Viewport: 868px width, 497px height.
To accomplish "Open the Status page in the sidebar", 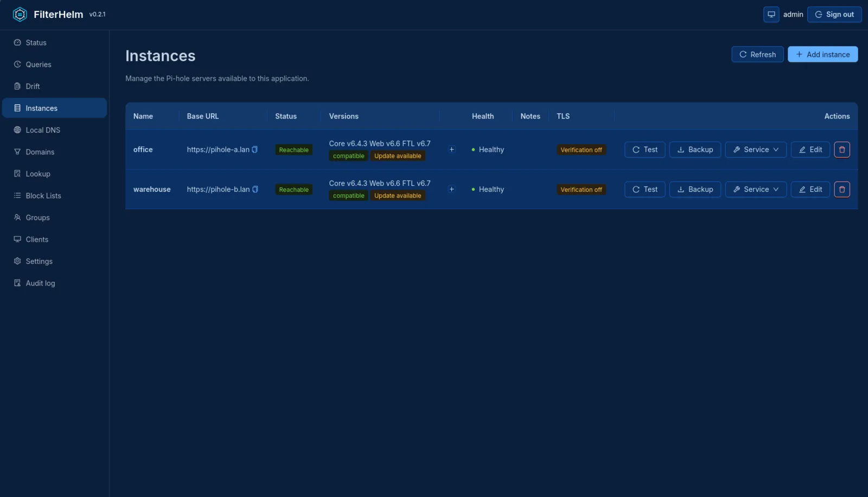I will pos(54,42).
